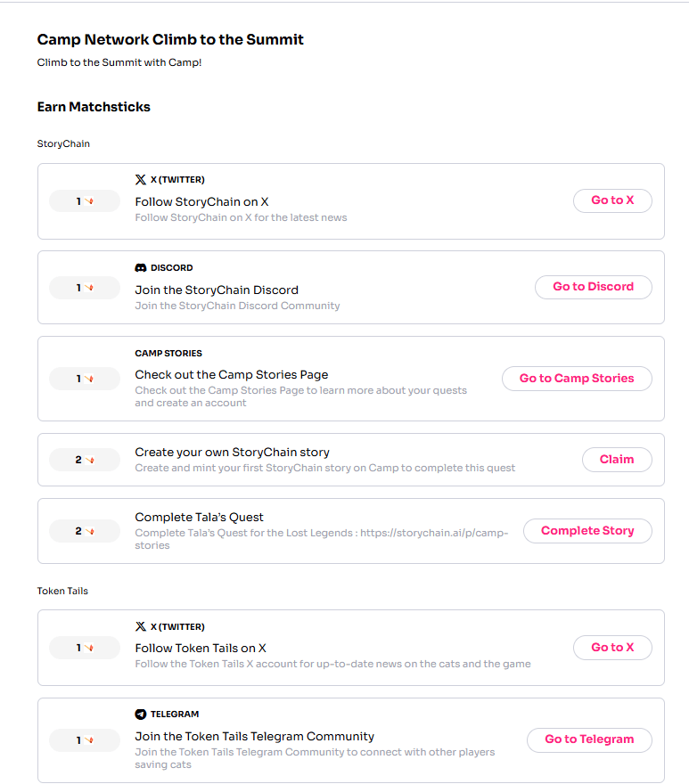Claim the StoryChain story reward
The width and height of the screenshot is (689, 784).
[617, 460]
